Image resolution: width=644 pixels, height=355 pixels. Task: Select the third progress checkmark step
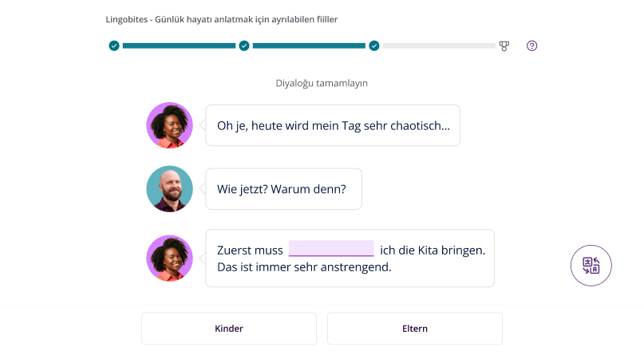coord(373,46)
